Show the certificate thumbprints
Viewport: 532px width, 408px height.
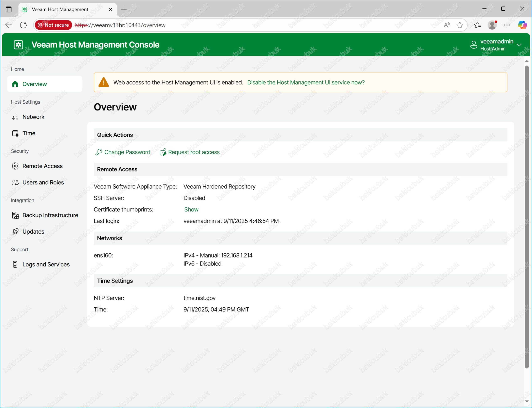(x=191, y=210)
